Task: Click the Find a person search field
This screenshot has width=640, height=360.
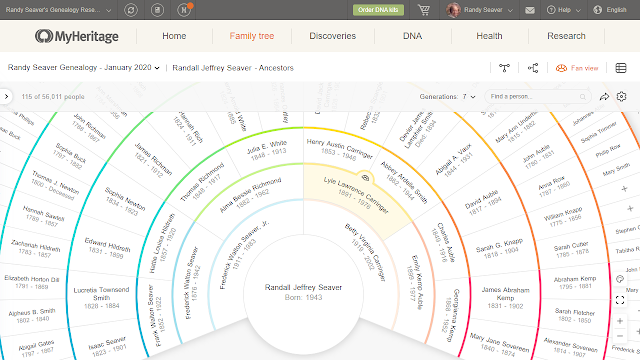Action: tap(538, 97)
